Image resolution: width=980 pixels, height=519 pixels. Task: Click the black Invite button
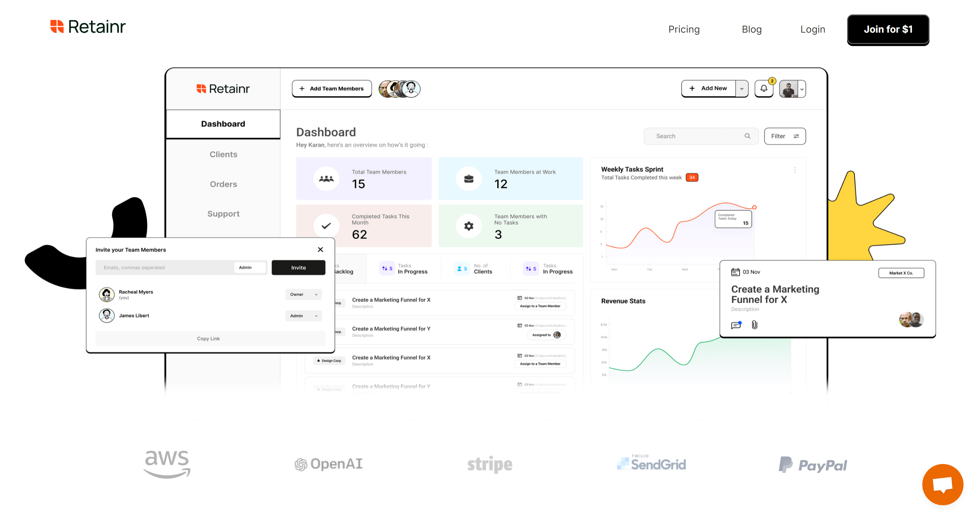(x=298, y=268)
